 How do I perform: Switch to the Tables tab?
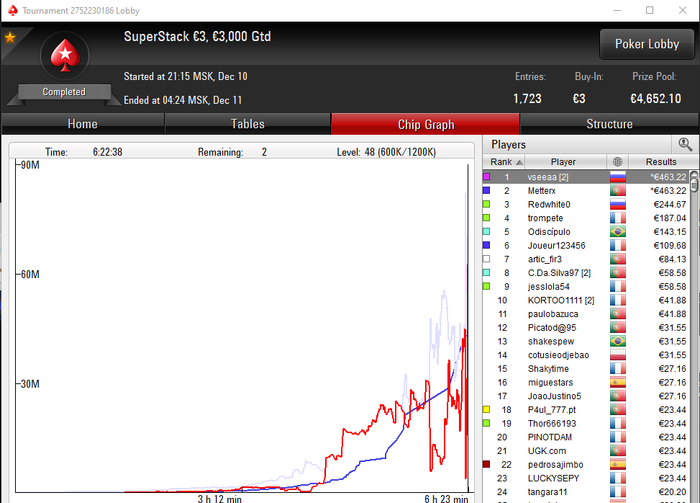248,124
